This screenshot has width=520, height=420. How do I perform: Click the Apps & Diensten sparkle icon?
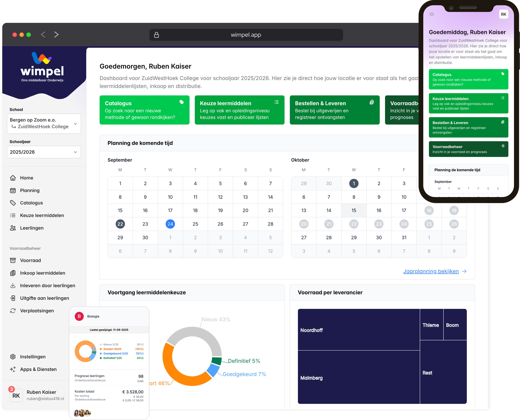(x=13, y=369)
